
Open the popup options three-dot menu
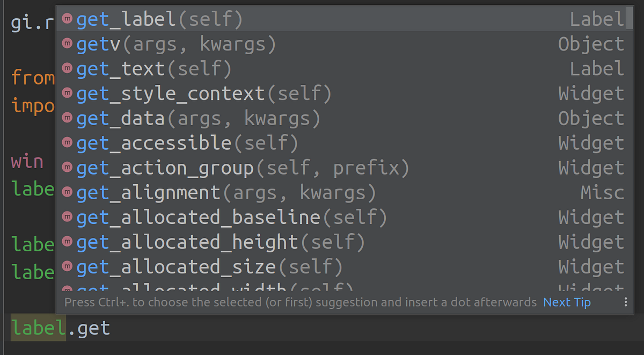625,302
